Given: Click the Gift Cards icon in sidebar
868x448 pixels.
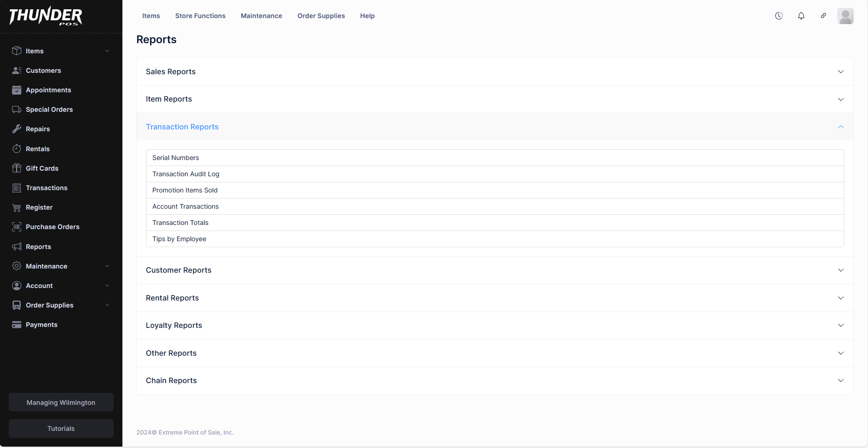Looking at the screenshot, I should (17, 168).
